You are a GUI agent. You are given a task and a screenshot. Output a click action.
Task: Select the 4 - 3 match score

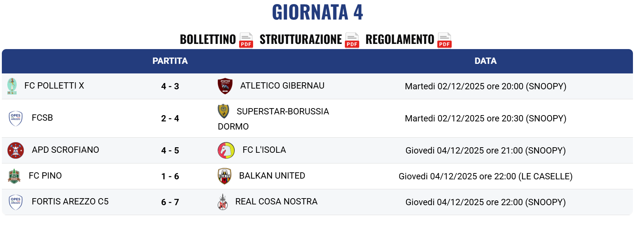pyautogui.click(x=170, y=86)
